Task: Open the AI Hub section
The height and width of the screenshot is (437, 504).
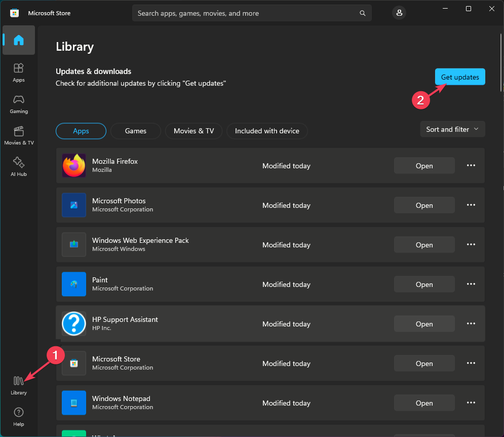Action: pyautogui.click(x=19, y=167)
